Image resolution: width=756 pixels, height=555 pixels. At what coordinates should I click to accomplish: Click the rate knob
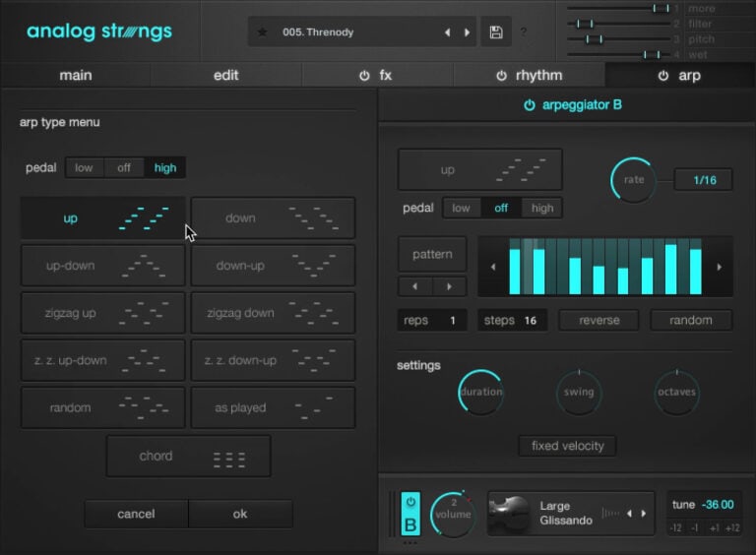[x=633, y=180]
